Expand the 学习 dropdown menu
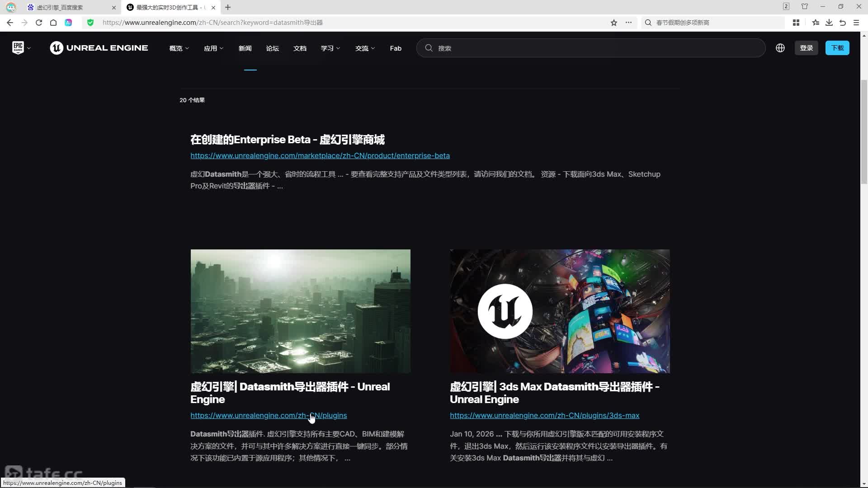The width and height of the screenshot is (868, 488). [330, 48]
